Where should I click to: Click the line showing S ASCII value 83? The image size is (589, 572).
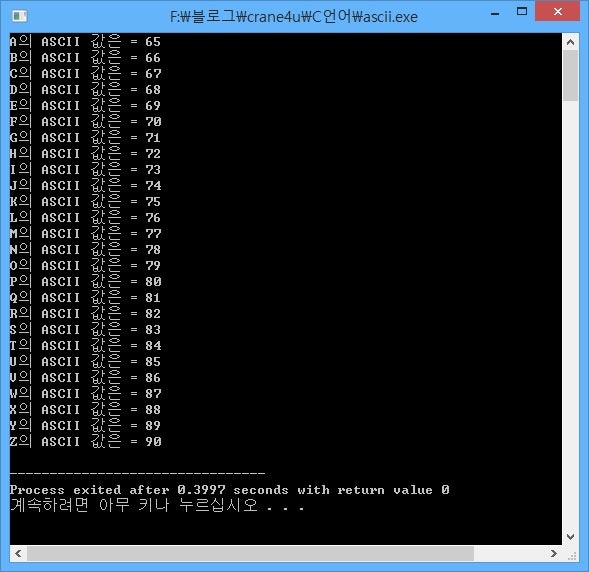tap(86, 329)
